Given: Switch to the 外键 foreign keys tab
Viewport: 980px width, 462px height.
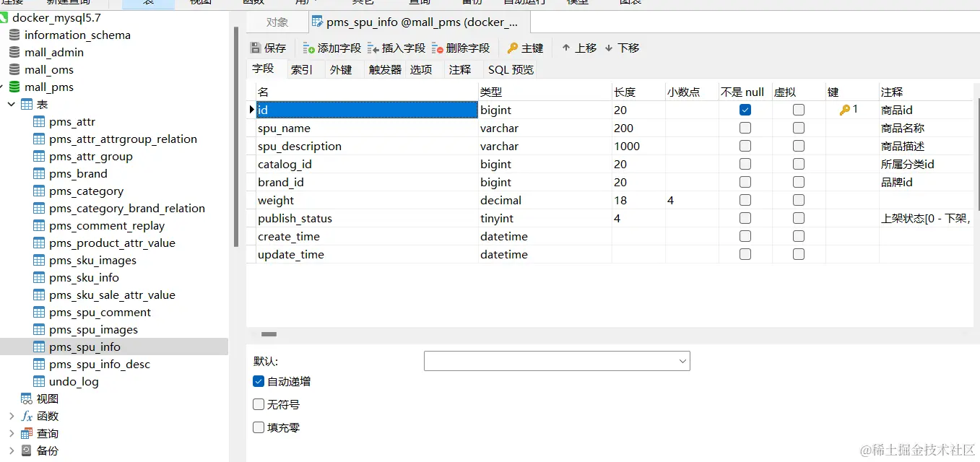Looking at the screenshot, I should pos(341,69).
